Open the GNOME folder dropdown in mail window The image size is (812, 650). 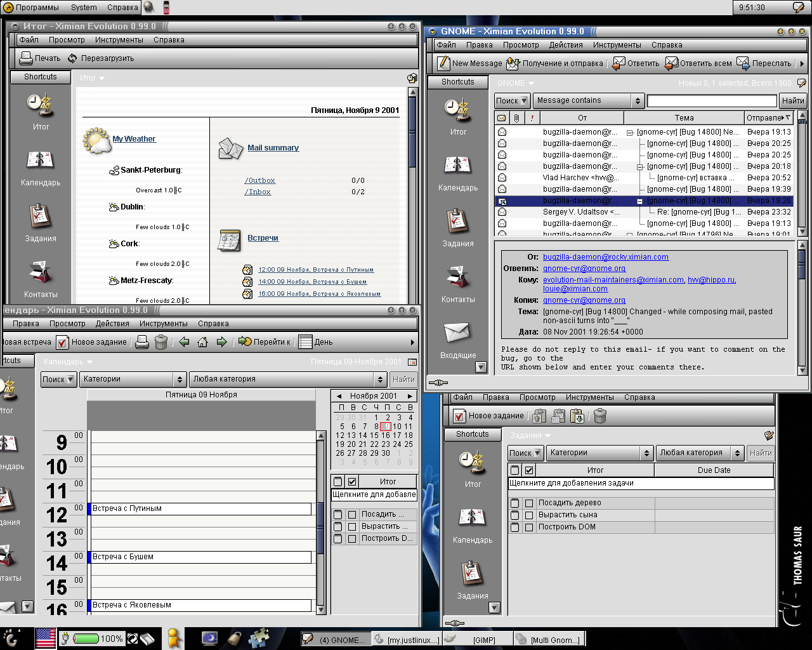tap(516, 83)
